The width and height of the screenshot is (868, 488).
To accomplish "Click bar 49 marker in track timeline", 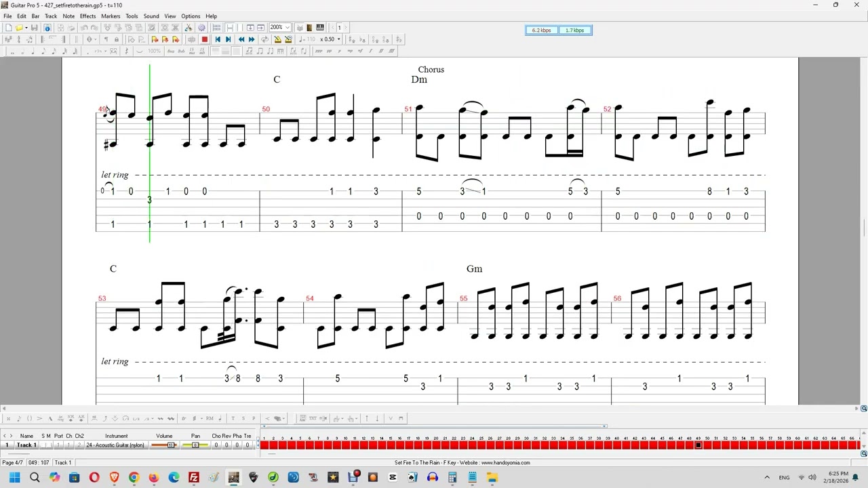I will click(698, 445).
